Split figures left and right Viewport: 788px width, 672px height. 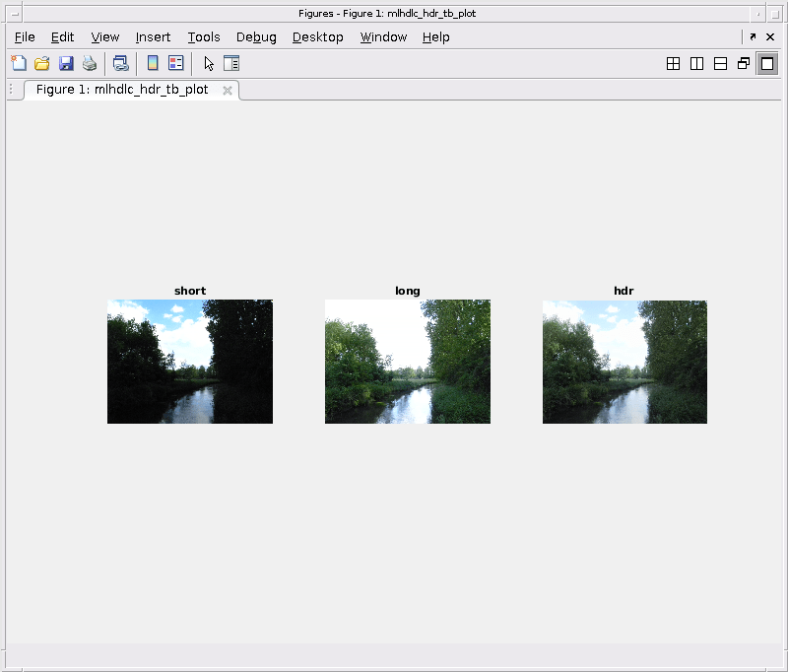pyautogui.click(x=696, y=64)
